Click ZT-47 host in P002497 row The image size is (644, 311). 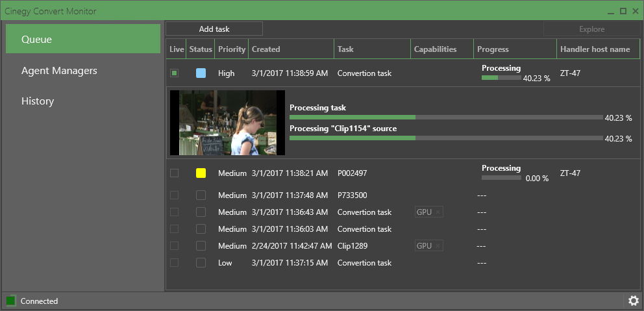coord(570,173)
